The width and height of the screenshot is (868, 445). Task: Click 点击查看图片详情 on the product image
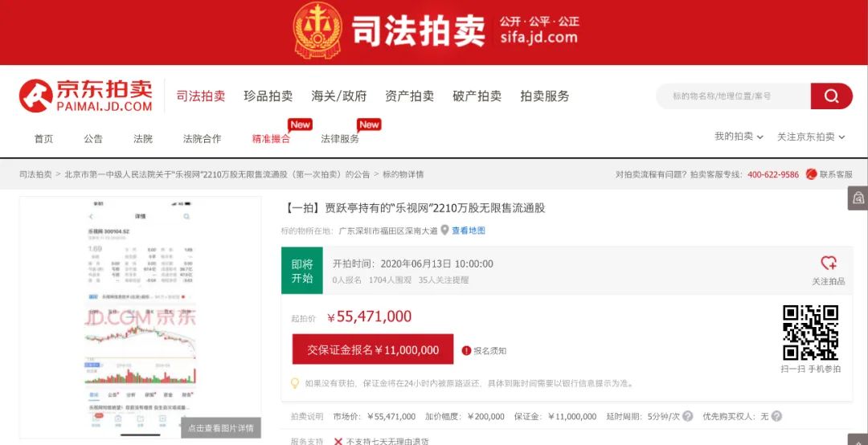coord(221,428)
